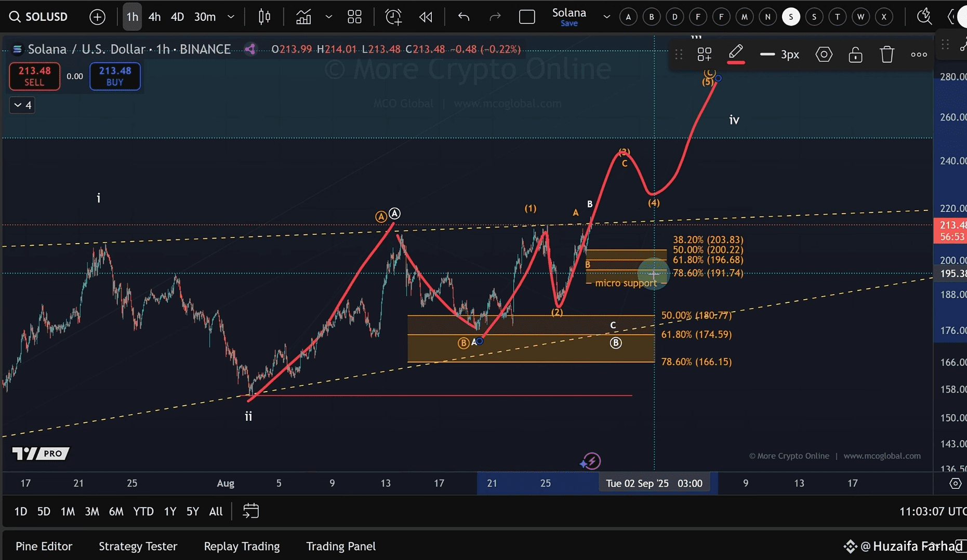
Task: Click the purple share icon beside BINANCE
Action: coord(250,49)
